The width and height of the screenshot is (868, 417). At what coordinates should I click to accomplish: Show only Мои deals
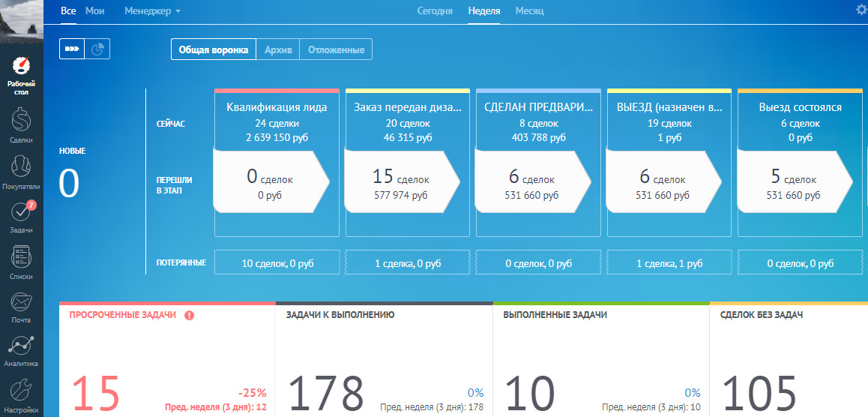click(95, 11)
